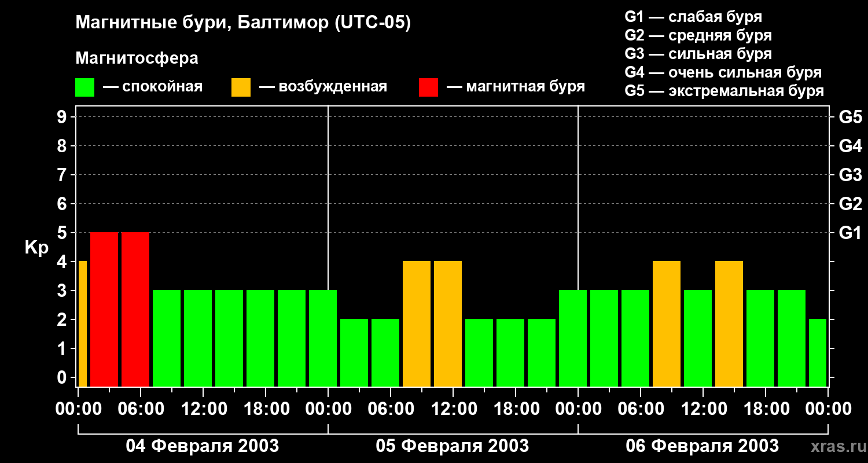
Task: Select the "06 Февраля 2003" date label
Action: click(x=703, y=446)
